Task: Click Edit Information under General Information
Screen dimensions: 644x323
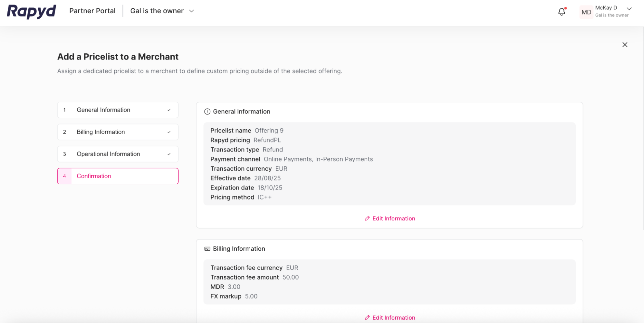Action: tap(394, 218)
